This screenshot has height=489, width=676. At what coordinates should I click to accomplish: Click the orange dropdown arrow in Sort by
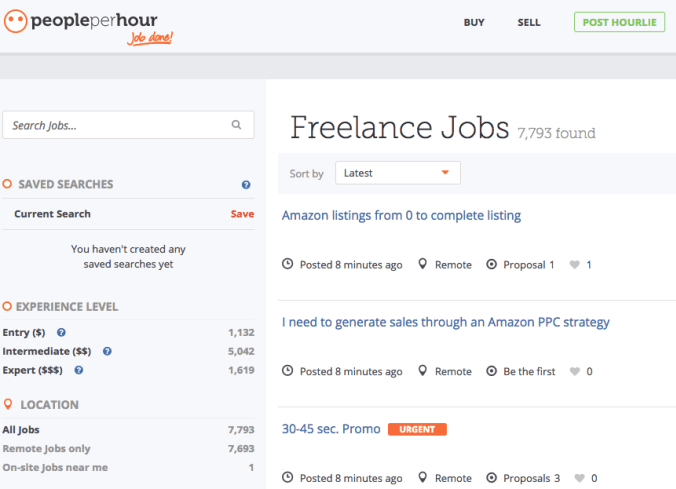click(445, 172)
